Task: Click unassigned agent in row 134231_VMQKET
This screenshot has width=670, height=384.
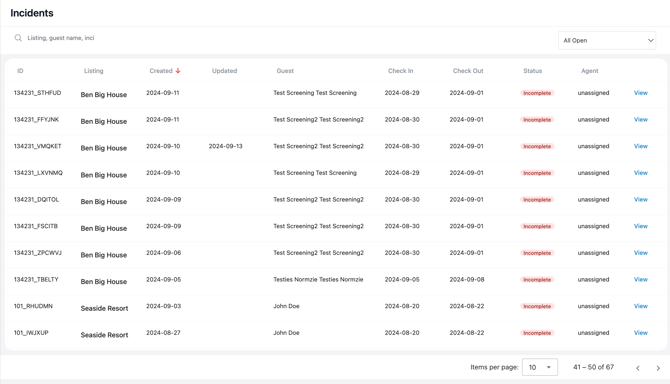Action: click(x=593, y=146)
